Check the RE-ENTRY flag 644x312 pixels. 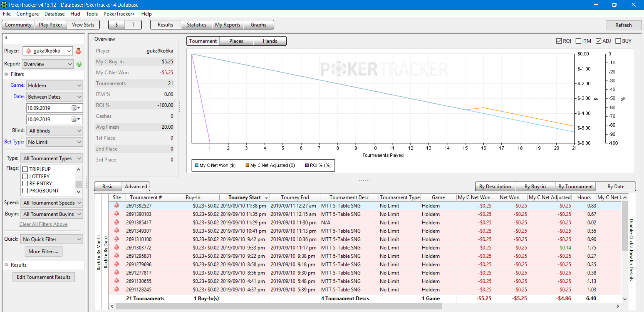25,183
